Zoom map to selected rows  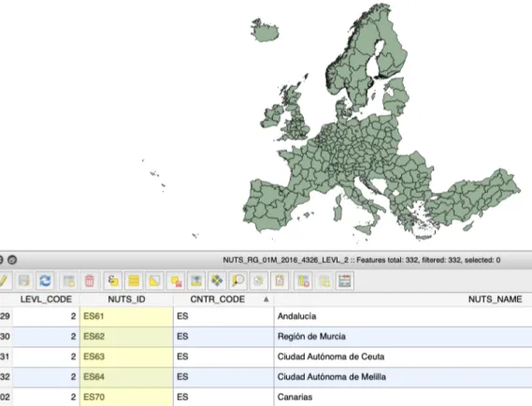(237, 281)
